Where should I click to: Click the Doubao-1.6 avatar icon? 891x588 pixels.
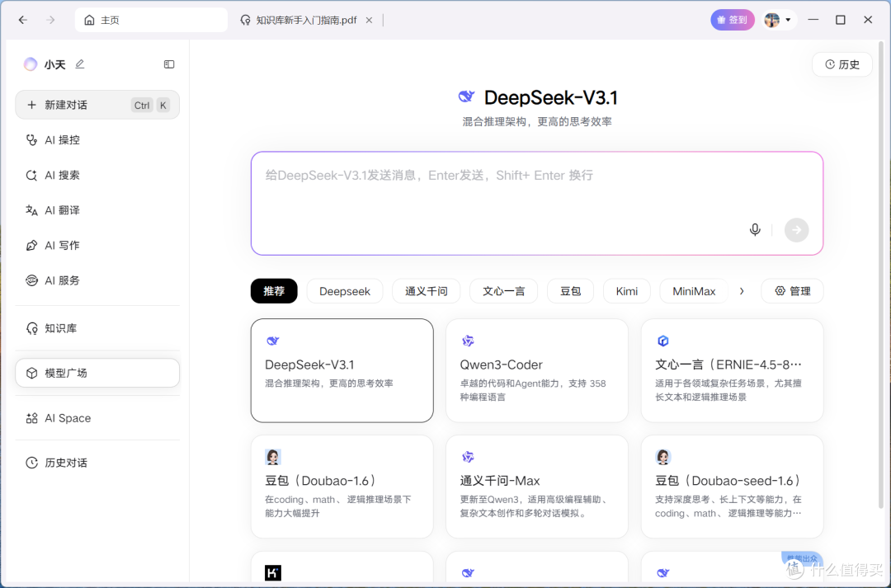pos(273,457)
